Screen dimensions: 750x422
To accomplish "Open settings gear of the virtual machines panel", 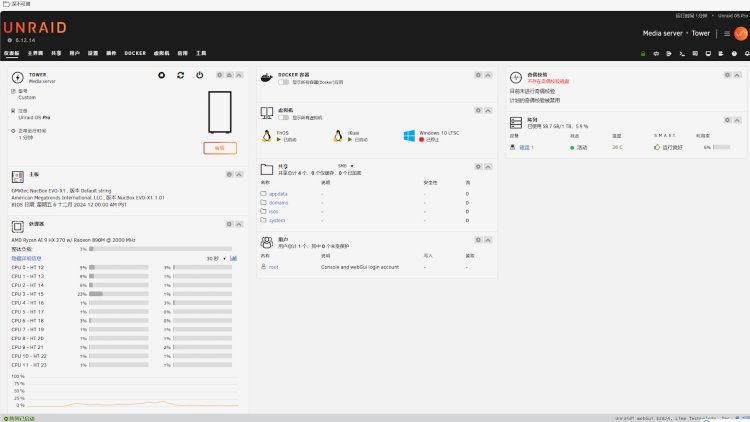I will 478,111.
